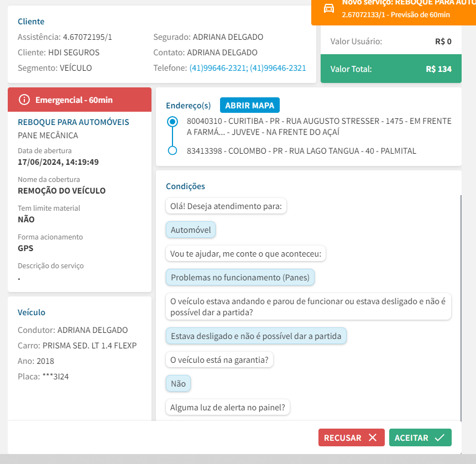This screenshot has height=464, width=476.
Task: Click the Emergencial - 60min banner
Action: pyautogui.click(x=80, y=100)
